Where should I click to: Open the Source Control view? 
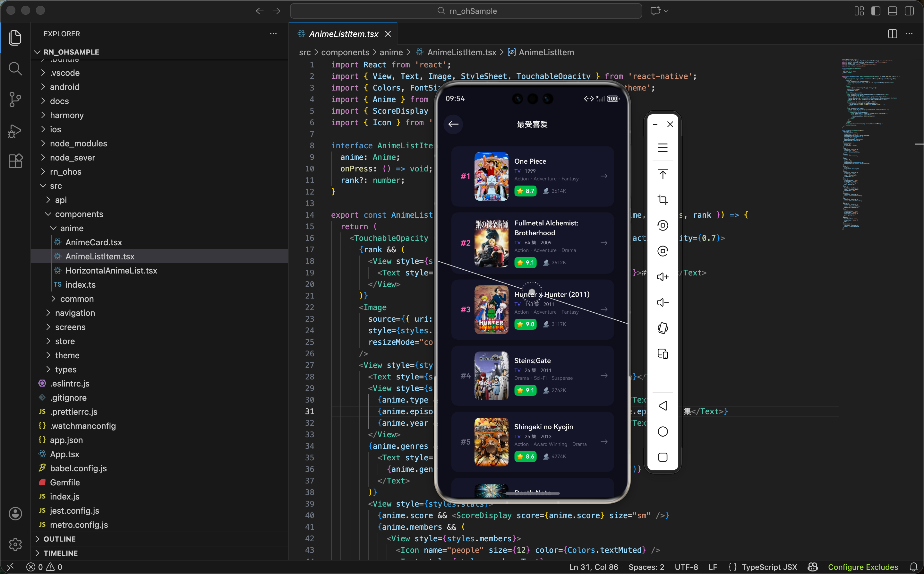pos(15,100)
